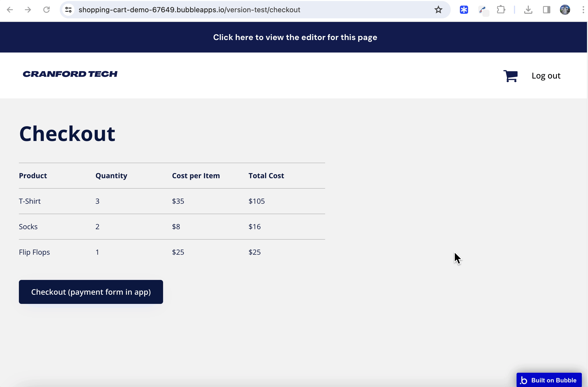This screenshot has width=588, height=387.
Task: Open the pen-shaped extension icon
Action: click(483, 10)
